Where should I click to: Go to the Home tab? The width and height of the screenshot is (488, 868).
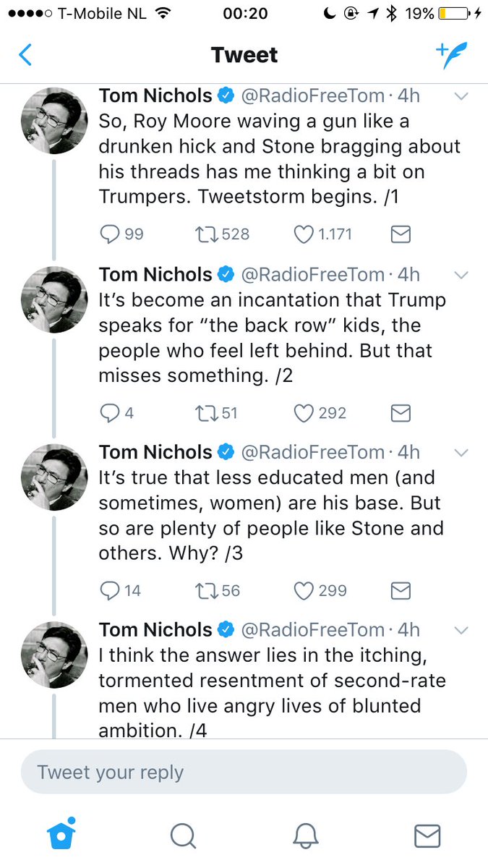coord(61,835)
